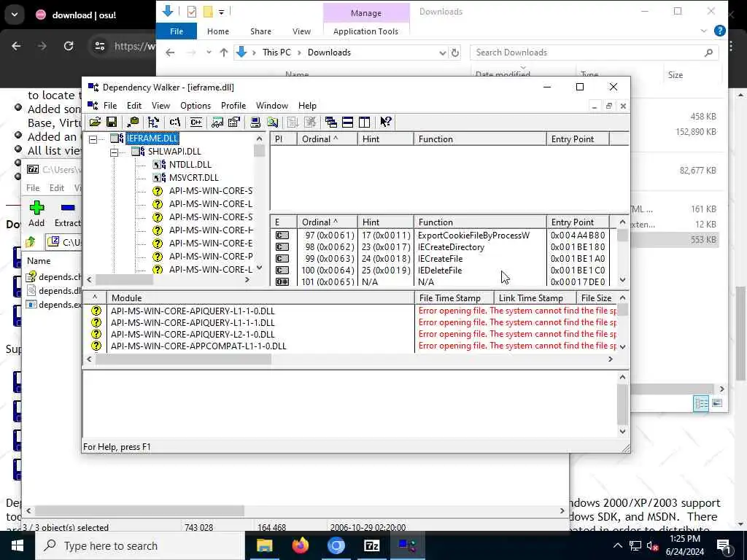
Task: Select ExportCookieFileByProcessW export row
Action: pyautogui.click(x=444, y=236)
